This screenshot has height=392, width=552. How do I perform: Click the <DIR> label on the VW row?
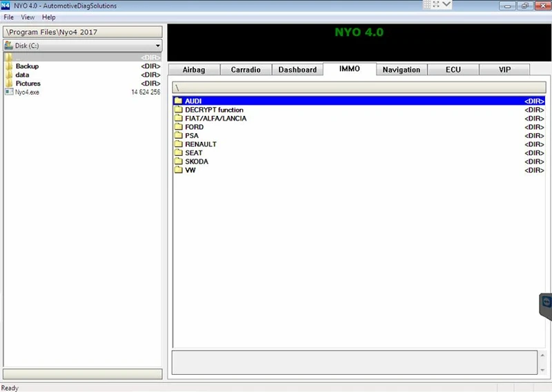[x=534, y=170]
